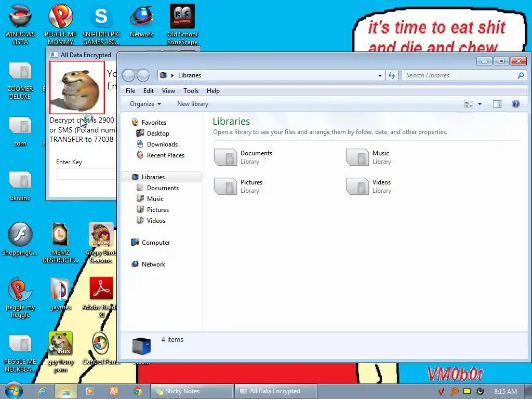Select Libraries in the navigation pane
Screen dimensions: 532x399
162,177
